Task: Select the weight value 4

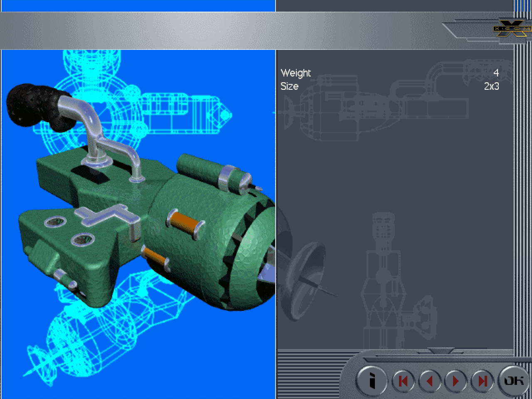Action: 496,73
